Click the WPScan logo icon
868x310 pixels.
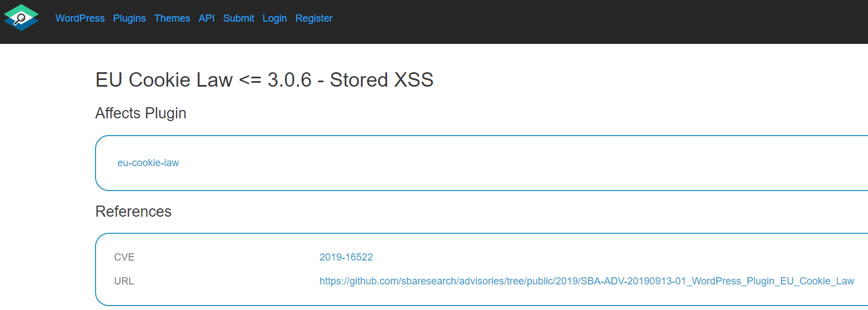pos(21,18)
